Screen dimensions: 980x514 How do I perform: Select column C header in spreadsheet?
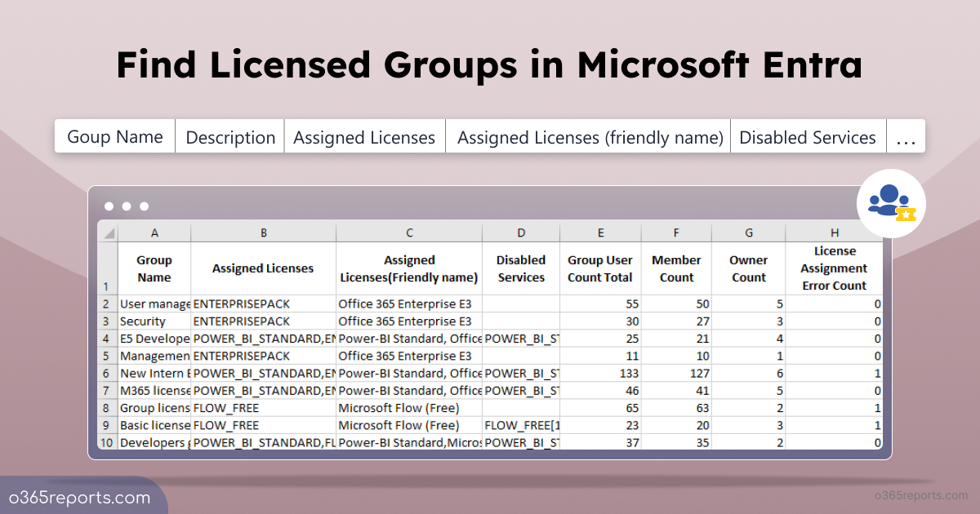(x=409, y=233)
